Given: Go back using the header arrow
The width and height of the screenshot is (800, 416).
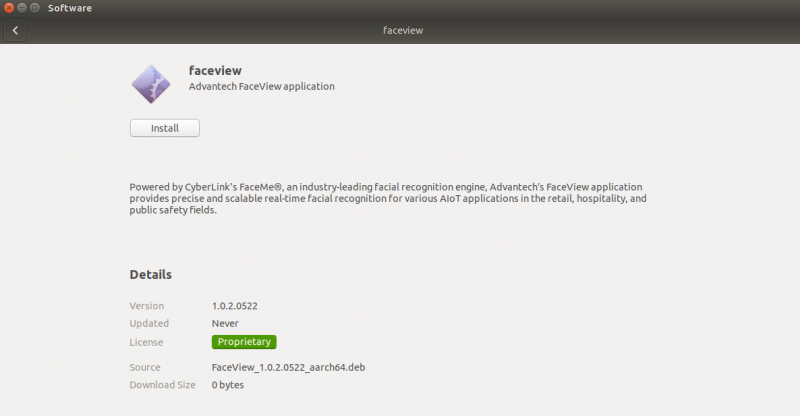Looking at the screenshot, I should (x=15, y=30).
